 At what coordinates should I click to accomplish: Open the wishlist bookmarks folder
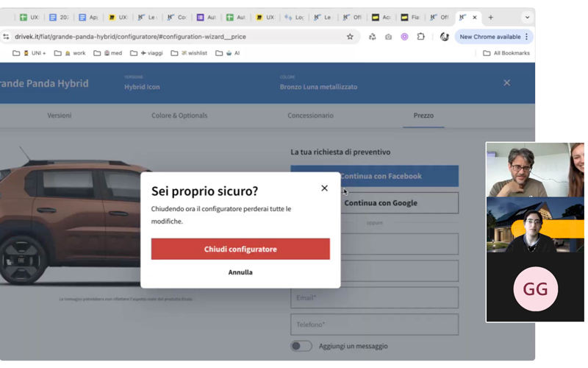tap(189, 53)
